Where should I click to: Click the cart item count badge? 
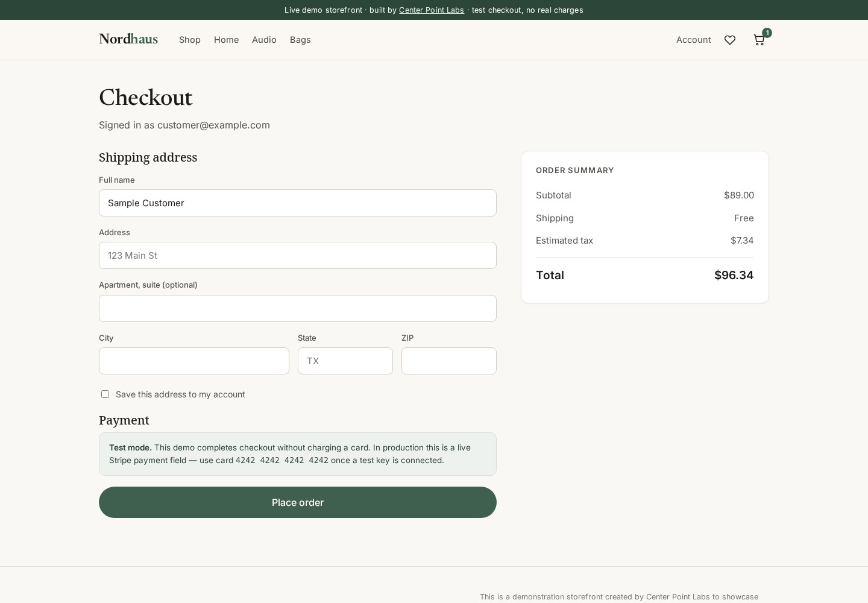tap(767, 33)
